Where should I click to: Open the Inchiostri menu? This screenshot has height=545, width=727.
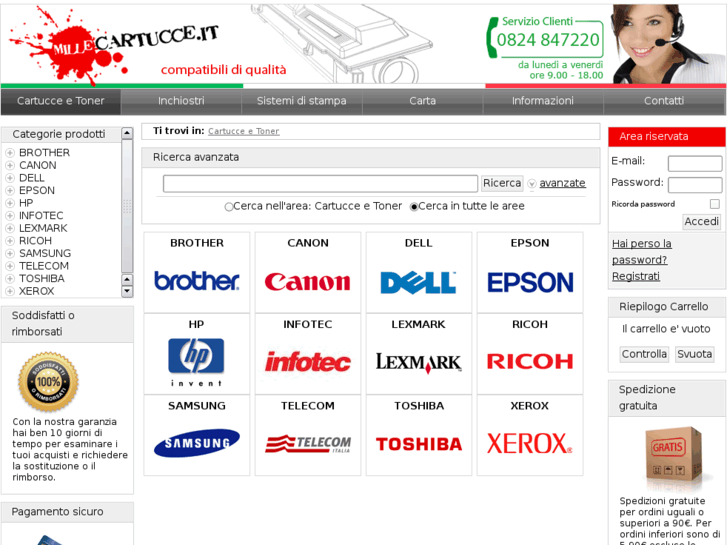[181, 101]
